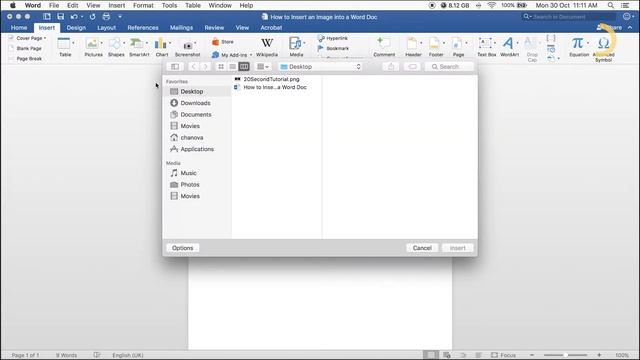Click the zoom in plus button
640x360 pixels.
(x=599, y=355)
